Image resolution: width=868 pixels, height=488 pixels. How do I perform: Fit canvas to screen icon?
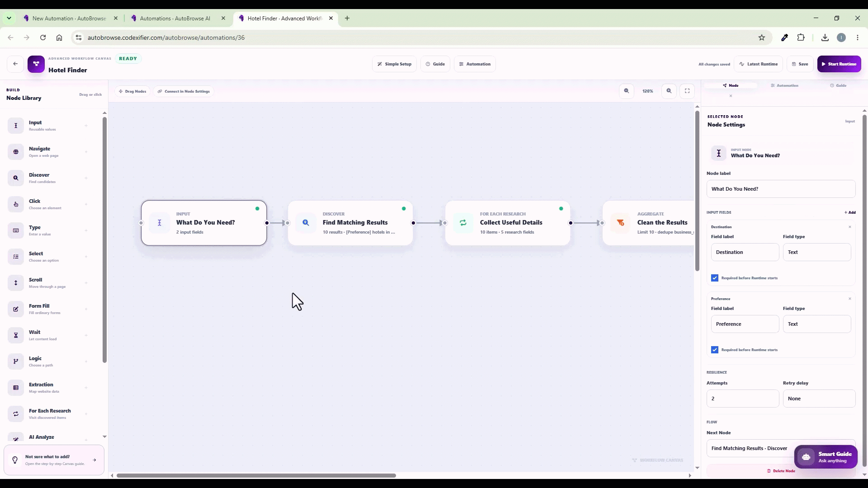[x=687, y=91]
